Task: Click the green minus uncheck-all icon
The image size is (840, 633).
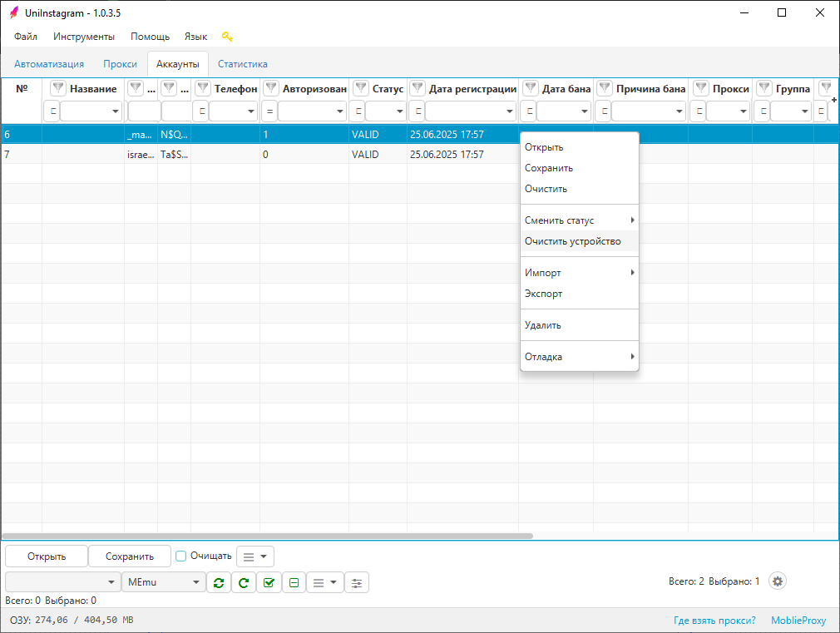Action: coord(294,582)
